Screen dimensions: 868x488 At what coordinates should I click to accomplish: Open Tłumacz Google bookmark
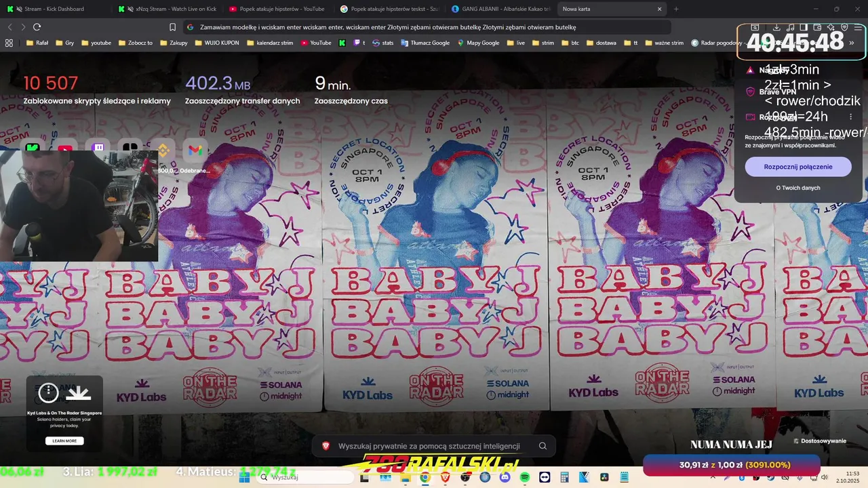425,43
